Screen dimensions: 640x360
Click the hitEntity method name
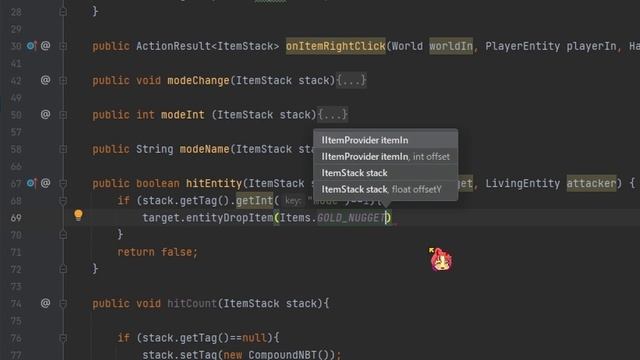[214, 183]
